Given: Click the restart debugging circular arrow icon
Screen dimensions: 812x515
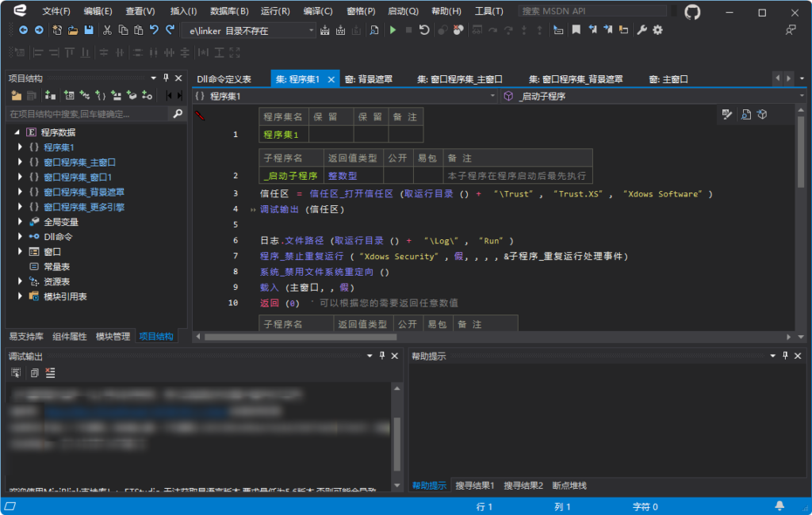Looking at the screenshot, I should [424, 31].
